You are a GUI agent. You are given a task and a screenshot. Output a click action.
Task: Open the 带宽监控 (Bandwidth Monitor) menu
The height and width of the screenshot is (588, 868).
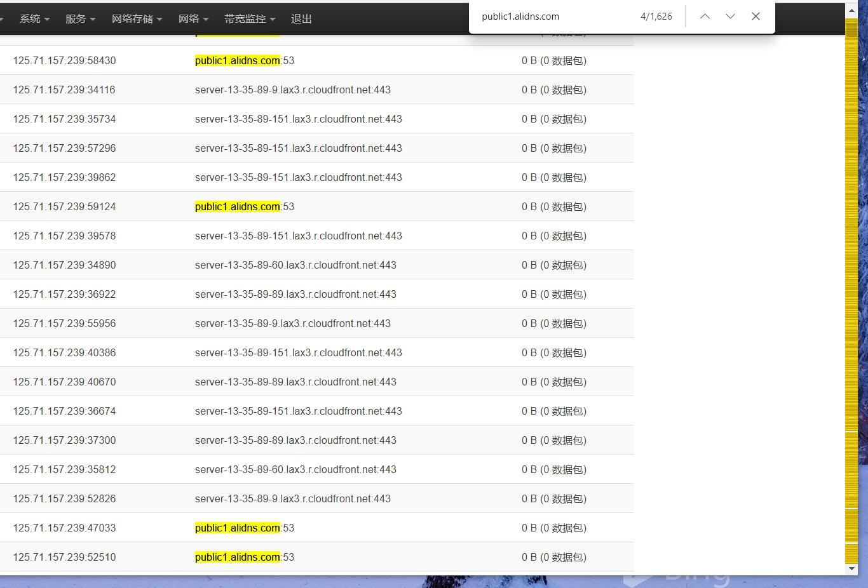click(248, 18)
